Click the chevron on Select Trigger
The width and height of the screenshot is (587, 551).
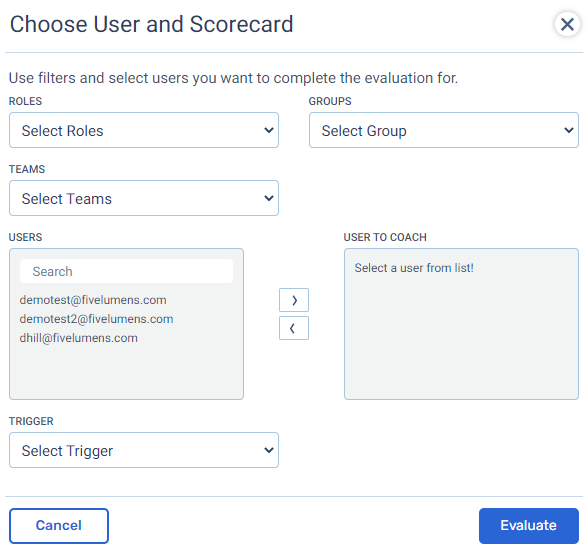point(269,450)
